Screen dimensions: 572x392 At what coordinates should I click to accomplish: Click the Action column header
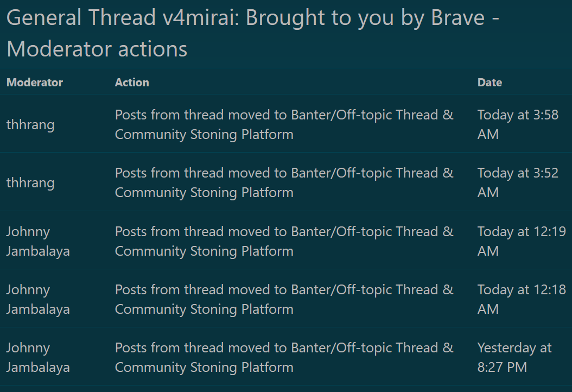pyautogui.click(x=132, y=83)
